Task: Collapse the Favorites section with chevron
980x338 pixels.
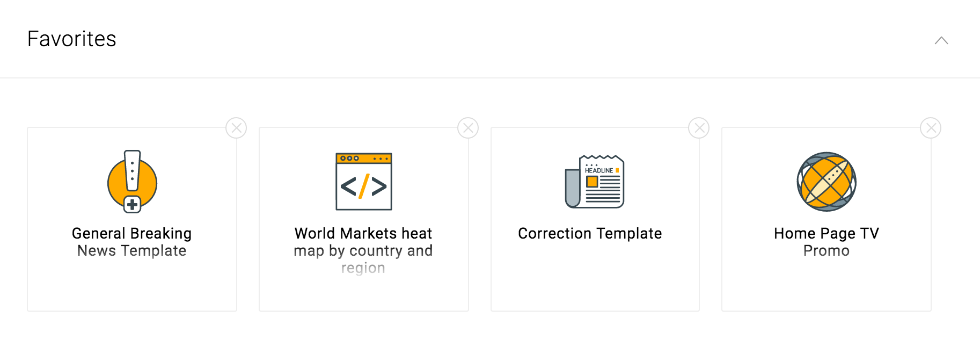Action: click(x=941, y=40)
